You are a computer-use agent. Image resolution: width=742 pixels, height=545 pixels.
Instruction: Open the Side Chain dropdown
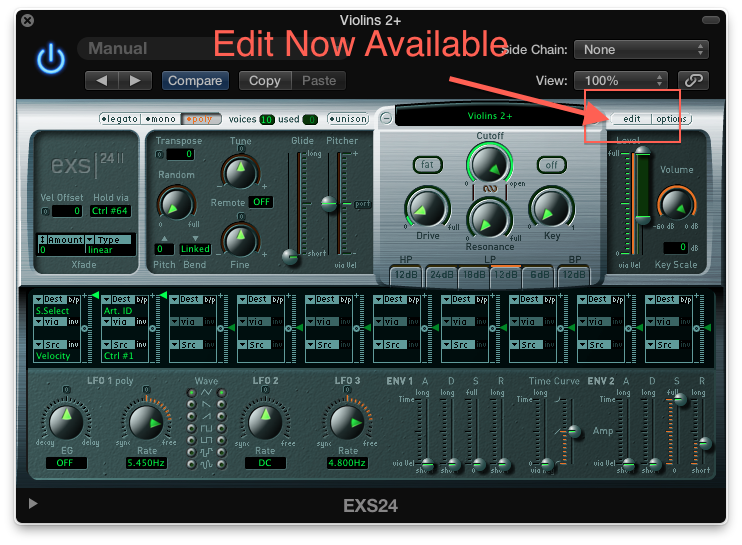coord(644,49)
